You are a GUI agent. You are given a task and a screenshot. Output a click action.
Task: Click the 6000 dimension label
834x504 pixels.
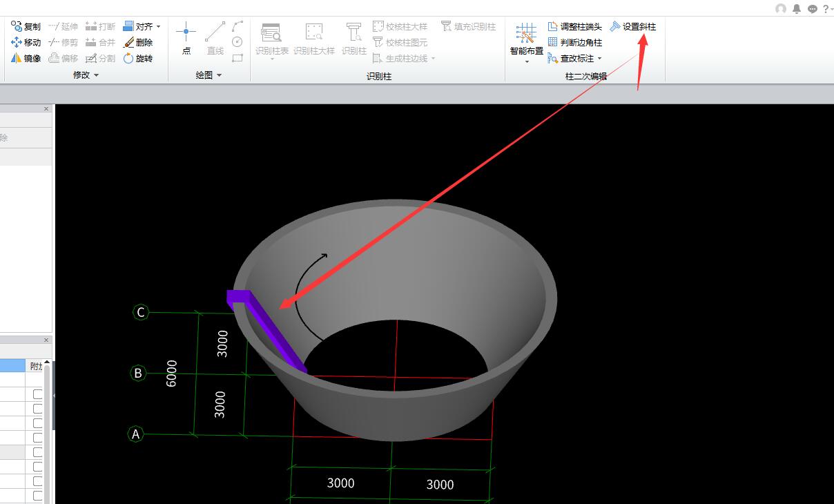pyautogui.click(x=172, y=373)
